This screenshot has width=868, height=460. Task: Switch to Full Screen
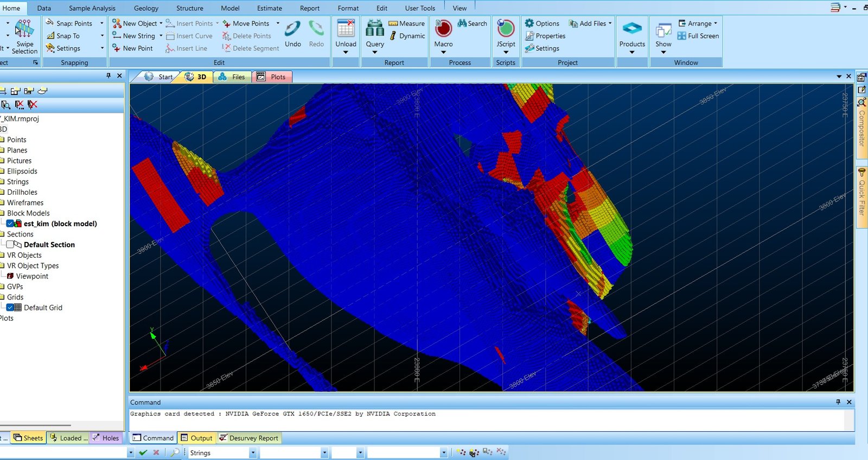coord(698,36)
